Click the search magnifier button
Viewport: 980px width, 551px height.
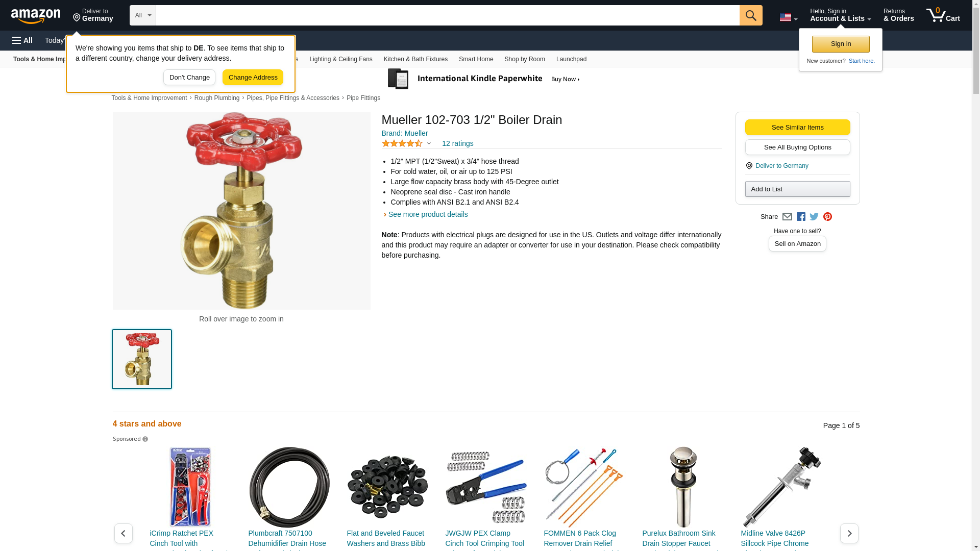coord(751,15)
